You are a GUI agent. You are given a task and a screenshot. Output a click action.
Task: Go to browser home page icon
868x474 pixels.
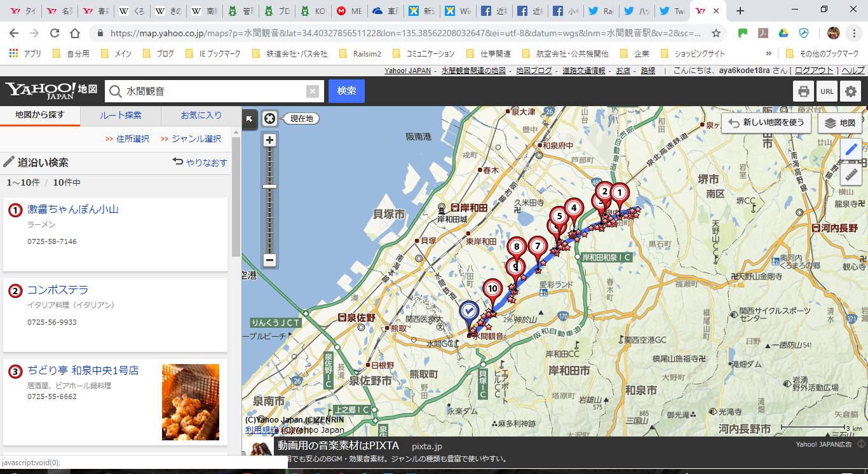75,33
